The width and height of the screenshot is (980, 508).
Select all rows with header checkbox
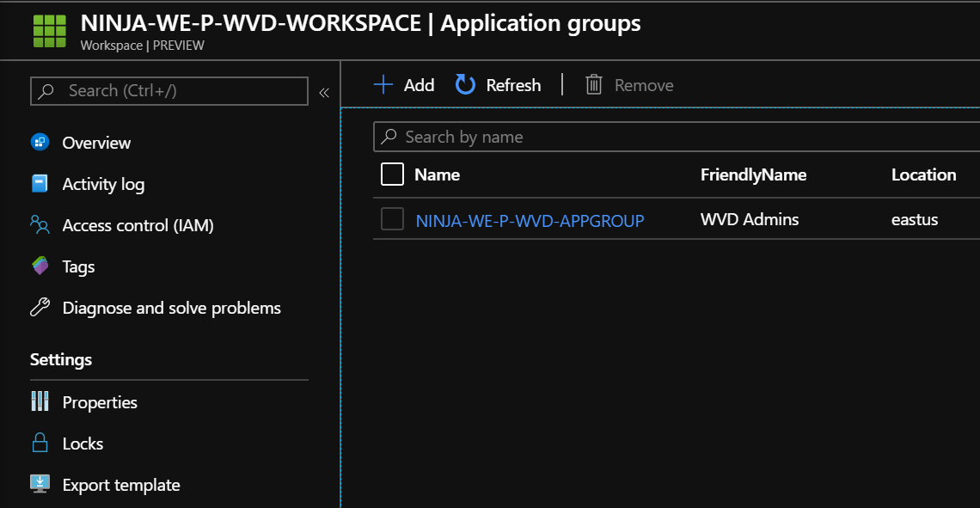392,174
